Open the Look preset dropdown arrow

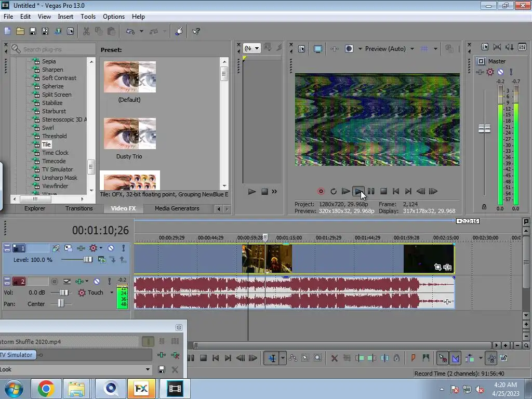(x=148, y=369)
